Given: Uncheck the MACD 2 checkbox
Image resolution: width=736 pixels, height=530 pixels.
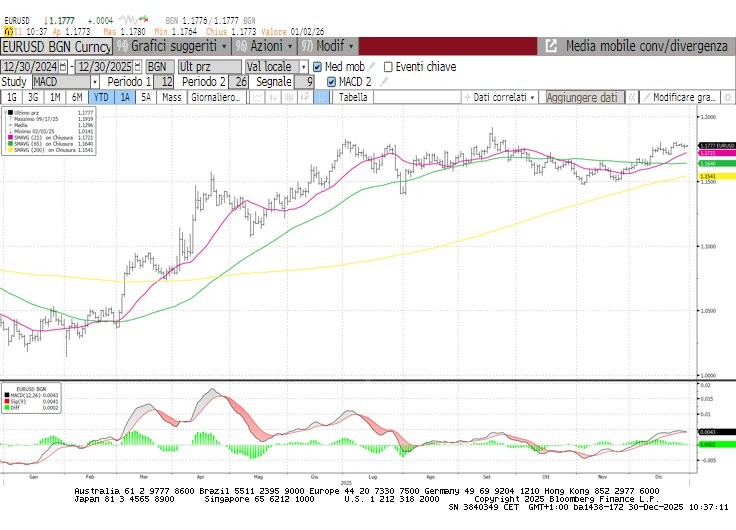Looking at the screenshot, I should coord(332,82).
